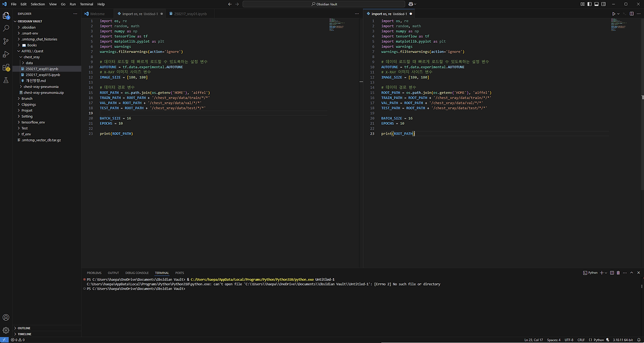Open the Extensions view
Image resolution: width=644 pixels, height=343 pixels.
pyautogui.click(x=6, y=67)
